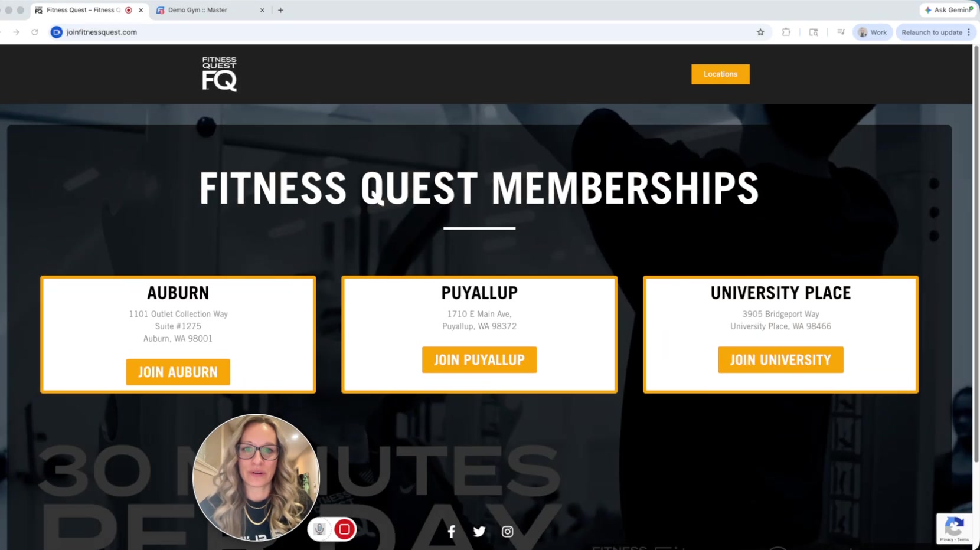The width and height of the screenshot is (980, 550).
Task: Click the JOIN UNIVERSITY button
Action: pos(780,360)
